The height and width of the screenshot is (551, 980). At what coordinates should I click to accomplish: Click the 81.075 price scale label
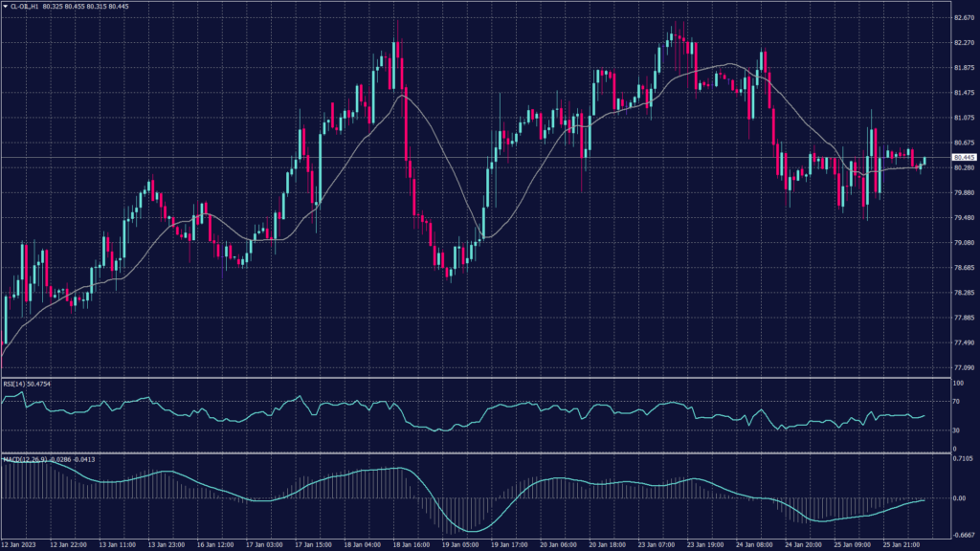click(963, 118)
